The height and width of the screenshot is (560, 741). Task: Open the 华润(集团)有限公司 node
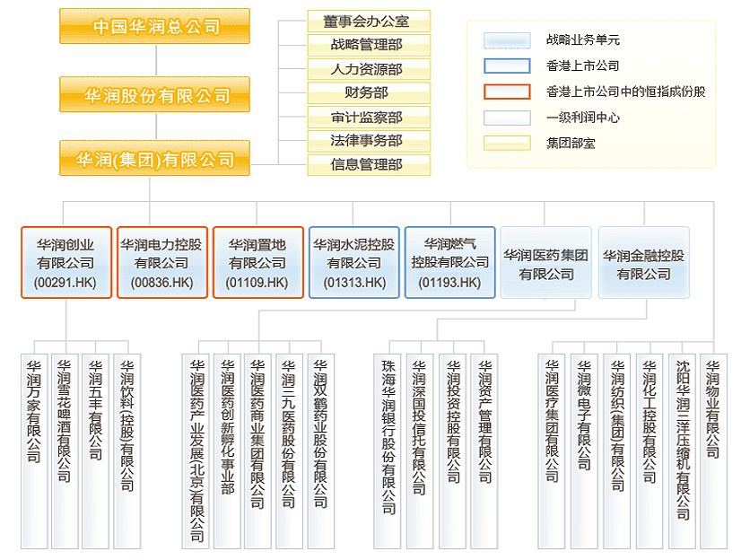(156, 160)
